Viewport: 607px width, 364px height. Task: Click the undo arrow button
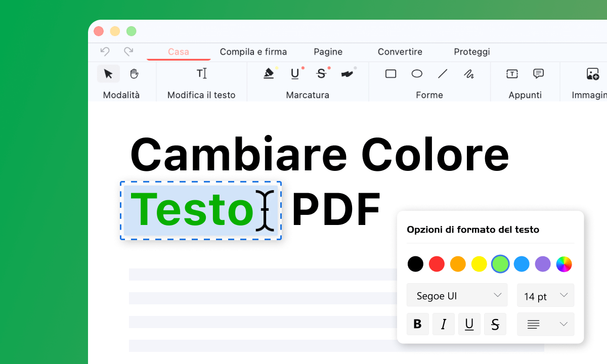(x=105, y=52)
